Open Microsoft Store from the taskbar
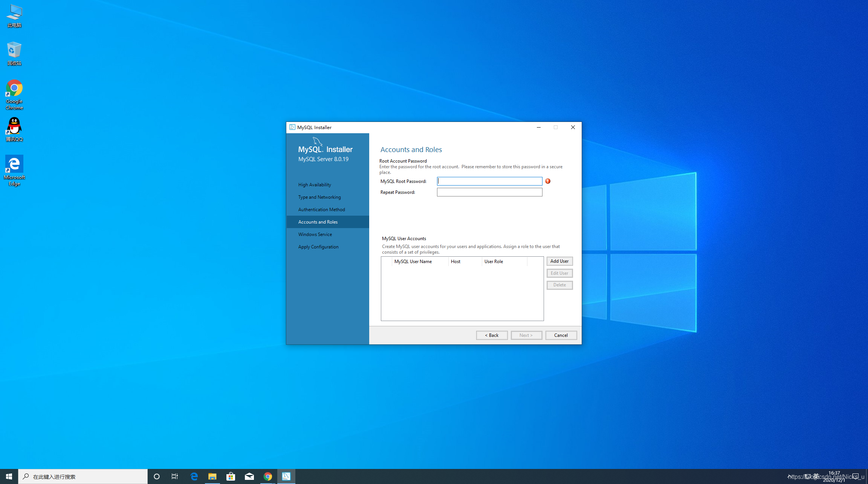This screenshot has width=868, height=484. point(231,476)
